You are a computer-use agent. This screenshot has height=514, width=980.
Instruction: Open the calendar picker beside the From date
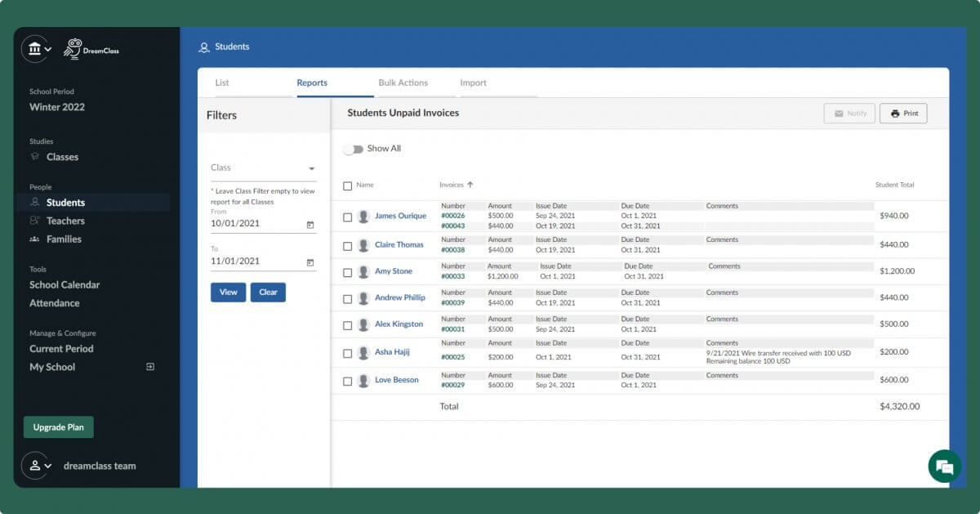click(311, 223)
